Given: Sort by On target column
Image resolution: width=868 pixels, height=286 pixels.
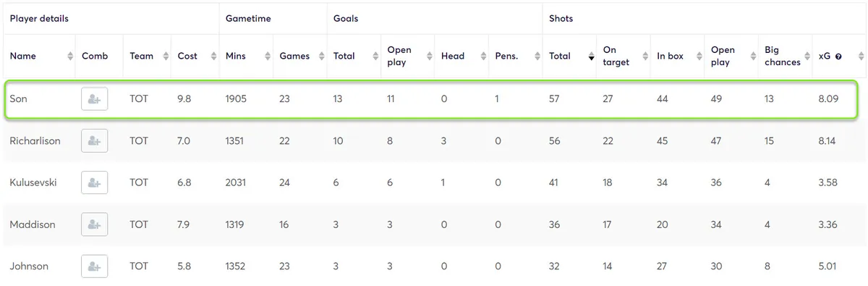Looking at the screenshot, I should tap(616, 56).
